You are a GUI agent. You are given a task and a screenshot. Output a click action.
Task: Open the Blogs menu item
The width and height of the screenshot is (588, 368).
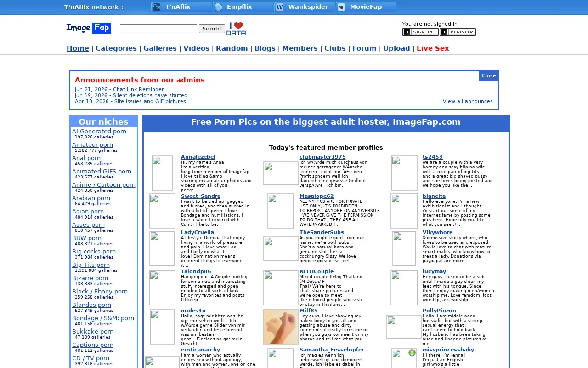(x=265, y=48)
